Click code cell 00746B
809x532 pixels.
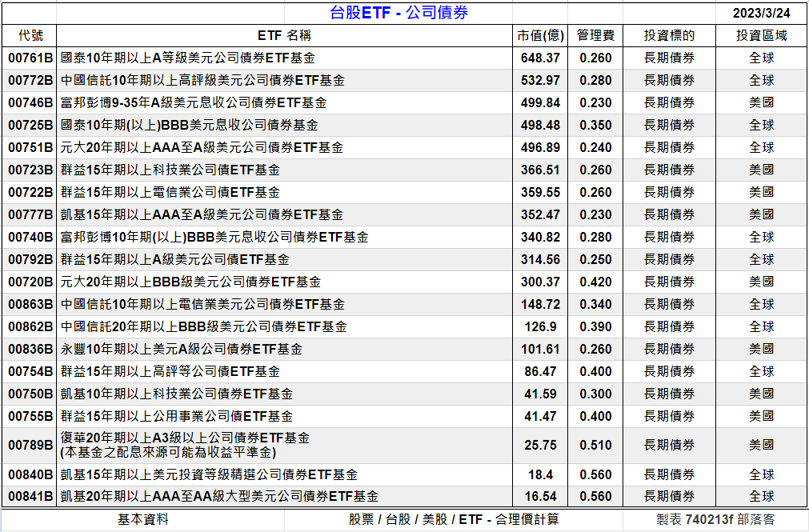click(x=30, y=102)
